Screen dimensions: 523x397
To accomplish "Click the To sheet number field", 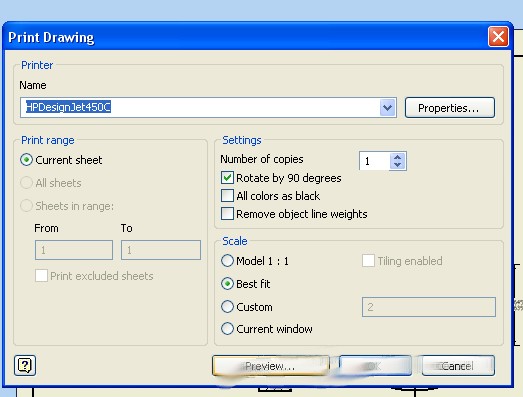I will 161,250.
